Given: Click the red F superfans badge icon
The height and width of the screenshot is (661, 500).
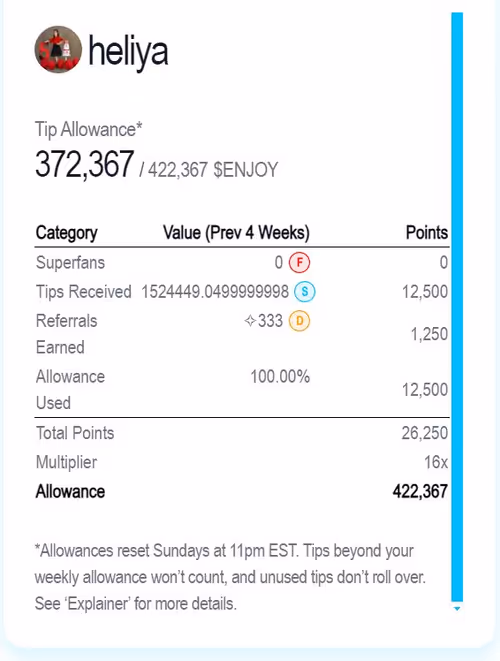Looking at the screenshot, I should [299, 263].
